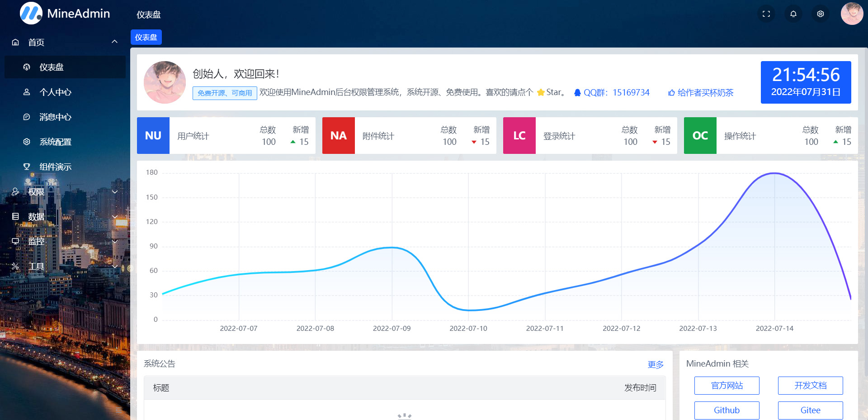This screenshot has height=420, width=868.
Task: Click the 附件统计 label
Action: pyautogui.click(x=378, y=136)
